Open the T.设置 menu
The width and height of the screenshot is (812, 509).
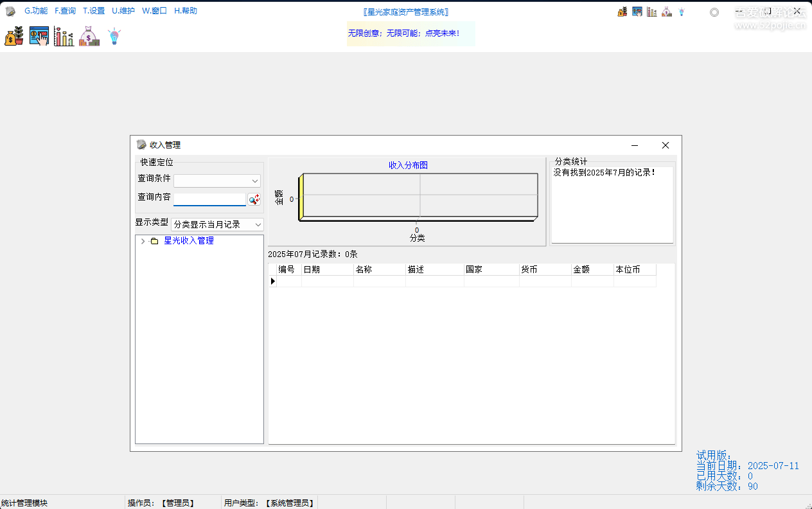click(94, 11)
